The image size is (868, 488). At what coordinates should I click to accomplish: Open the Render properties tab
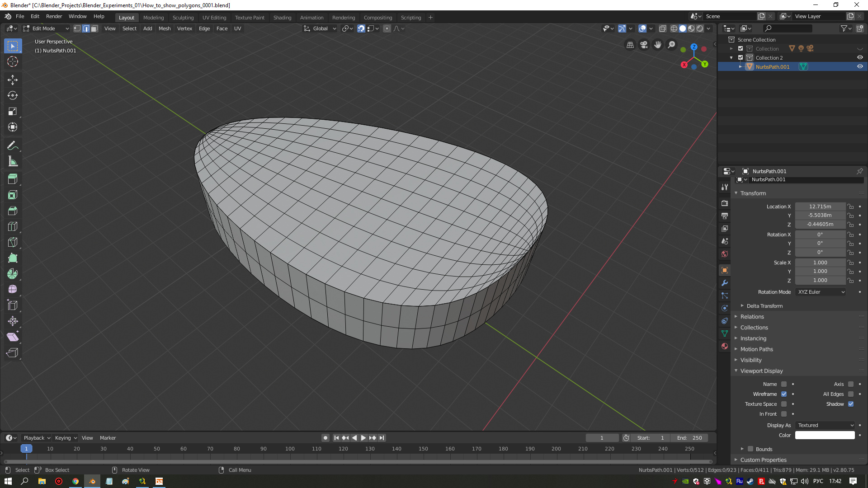tap(724, 203)
